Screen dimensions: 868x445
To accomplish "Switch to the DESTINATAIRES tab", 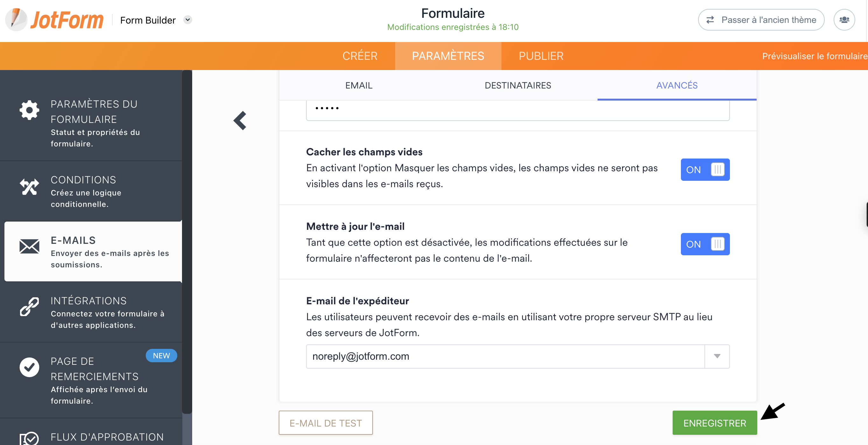I will (x=518, y=85).
